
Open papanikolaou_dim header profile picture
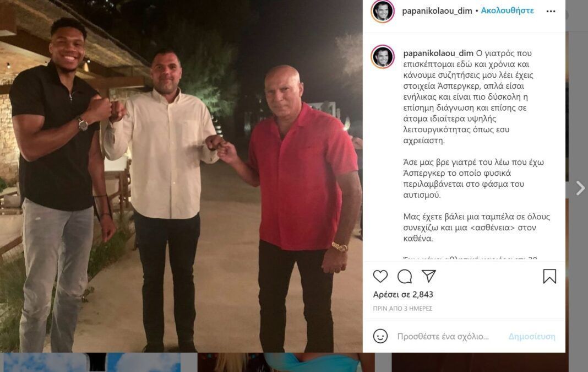click(383, 11)
